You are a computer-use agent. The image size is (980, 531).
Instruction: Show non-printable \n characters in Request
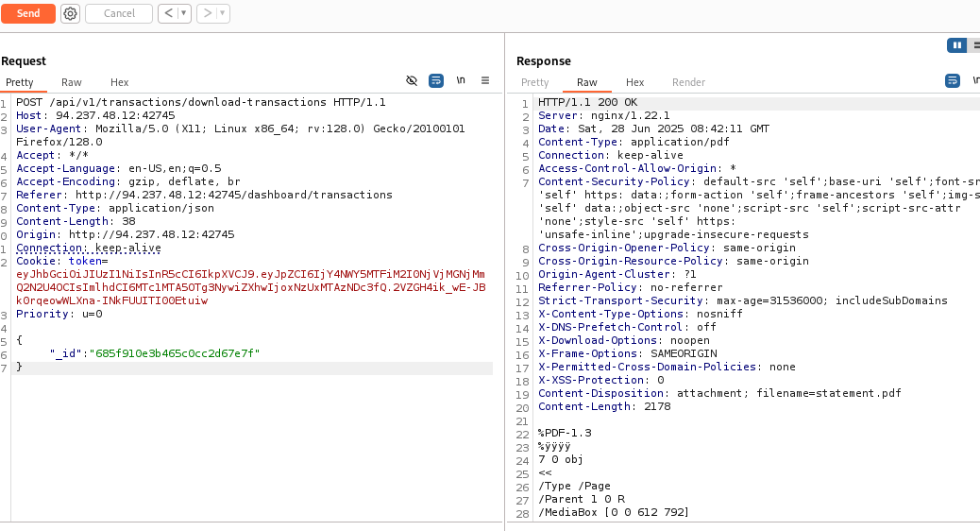[461, 81]
